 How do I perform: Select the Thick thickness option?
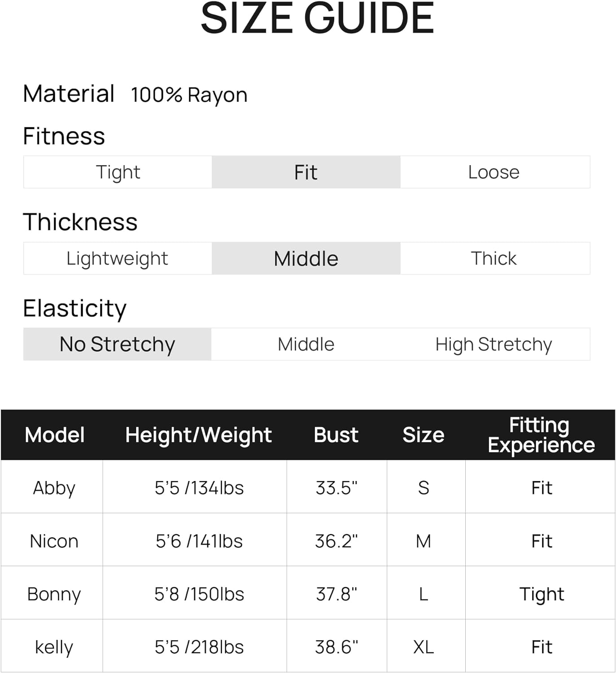[x=494, y=258]
